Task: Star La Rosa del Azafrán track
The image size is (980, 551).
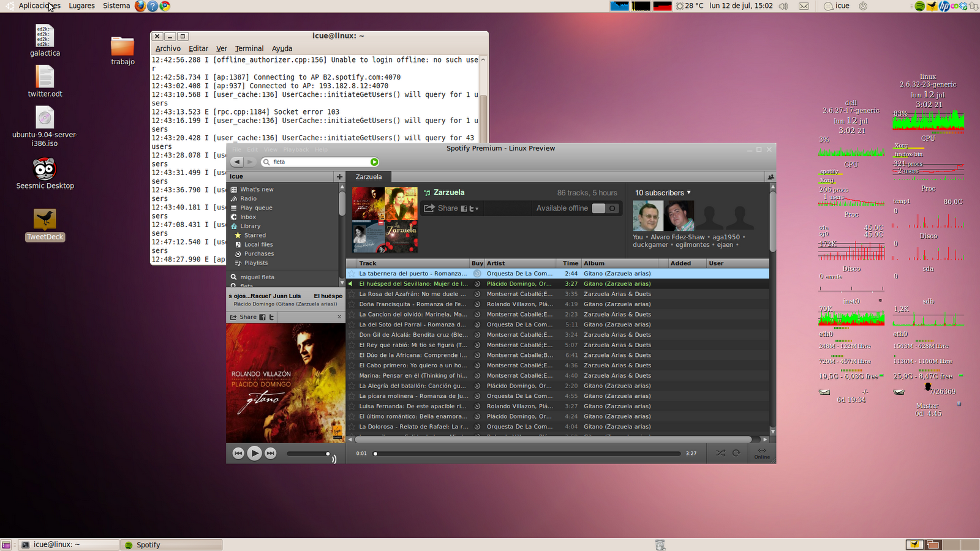Action: (x=352, y=294)
